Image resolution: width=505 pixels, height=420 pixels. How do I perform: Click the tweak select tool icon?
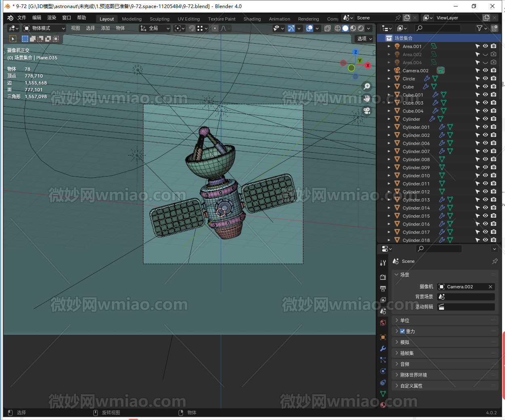click(x=13, y=39)
